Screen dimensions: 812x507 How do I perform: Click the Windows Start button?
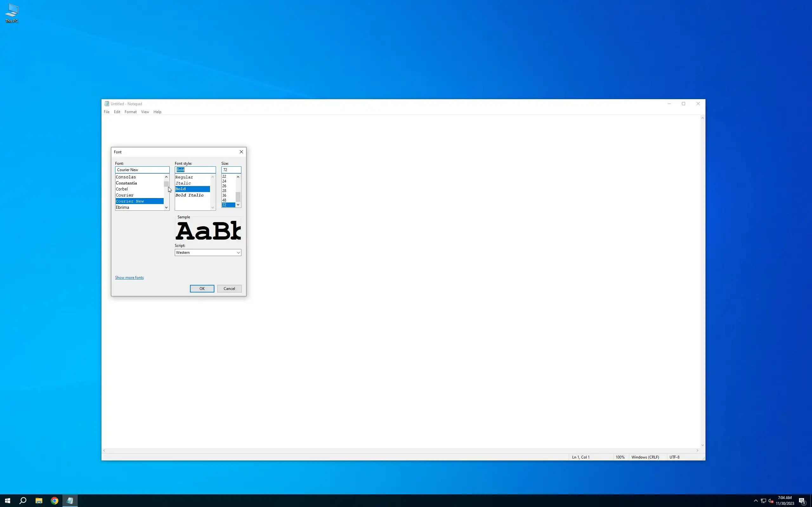click(x=7, y=501)
